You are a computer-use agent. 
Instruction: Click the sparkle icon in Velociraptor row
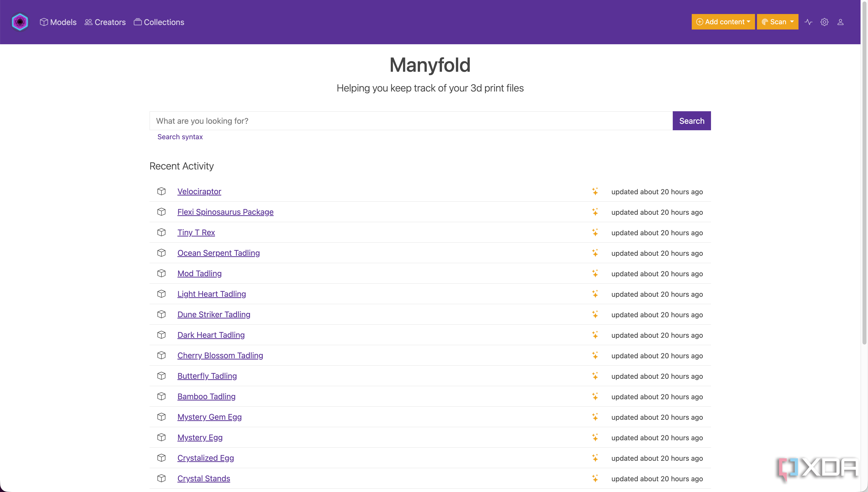click(x=595, y=191)
